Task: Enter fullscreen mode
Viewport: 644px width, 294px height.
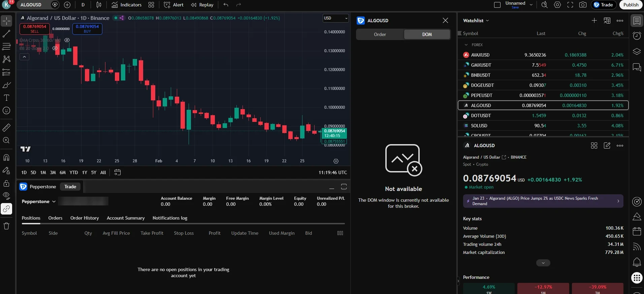Action: [570, 5]
